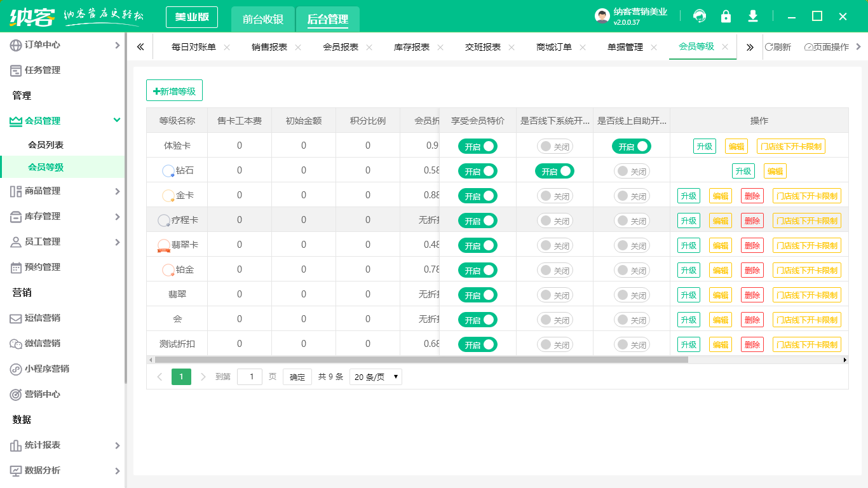
Task: Click the page number input field
Action: 250,376
